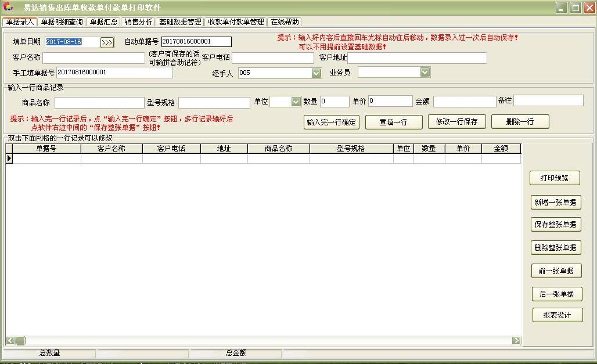597x364 pixels.
Task: Open the 在线帮助 tab
Action: (285, 21)
